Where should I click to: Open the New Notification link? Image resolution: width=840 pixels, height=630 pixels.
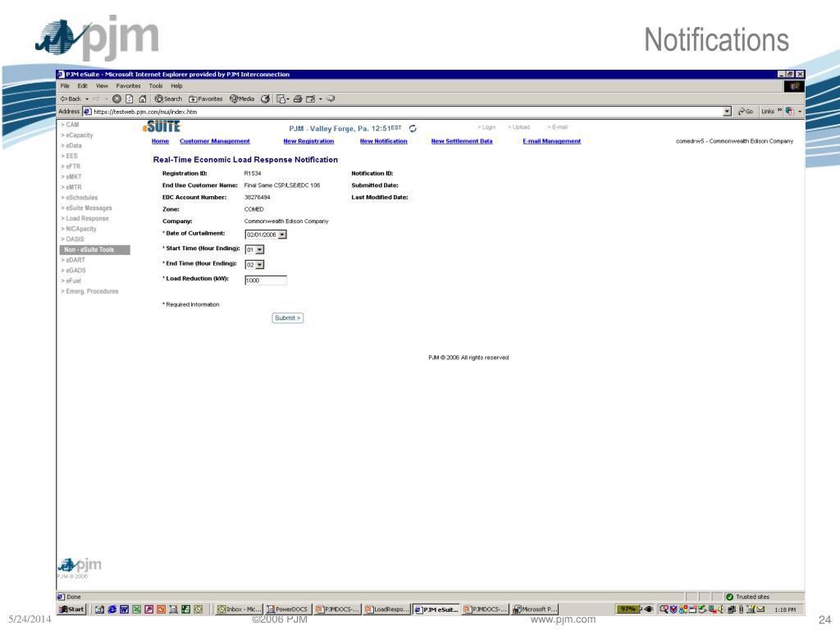click(384, 141)
